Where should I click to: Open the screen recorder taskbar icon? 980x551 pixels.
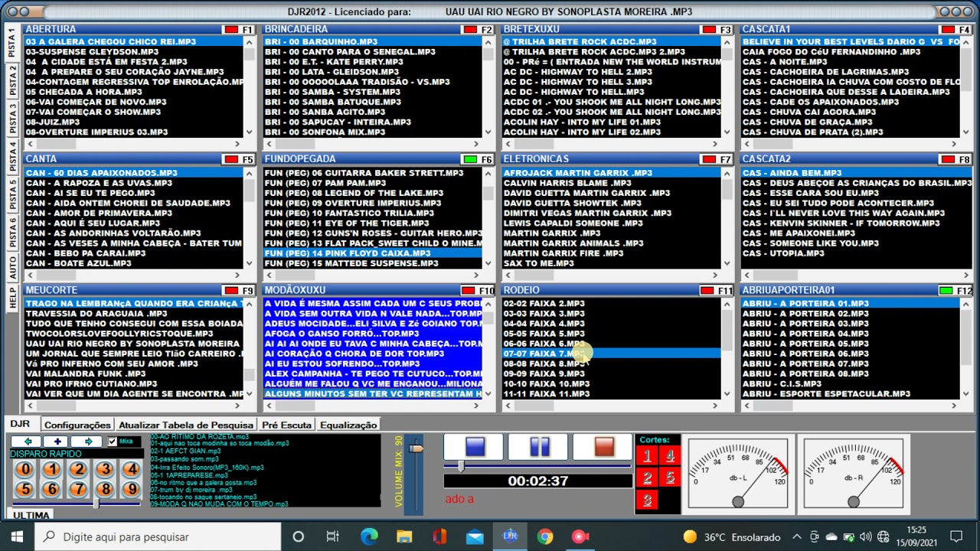click(x=580, y=536)
